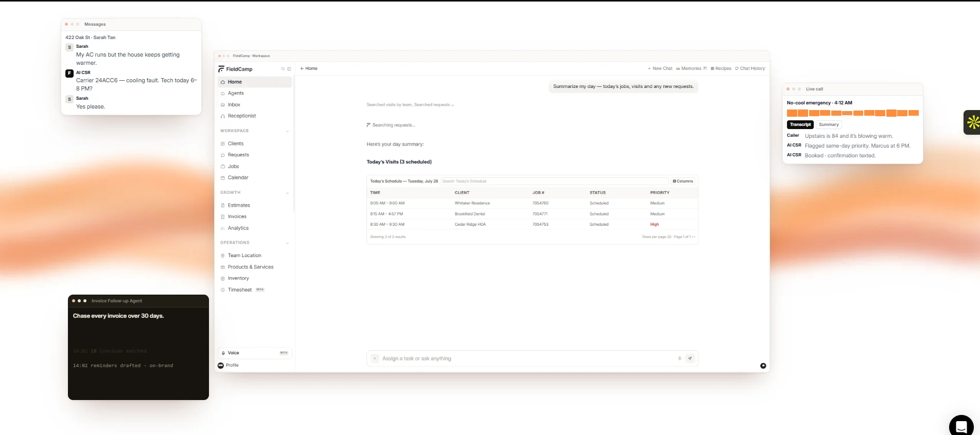Click the send paper-plane button
The height and width of the screenshot is (435, 980).
690,358
